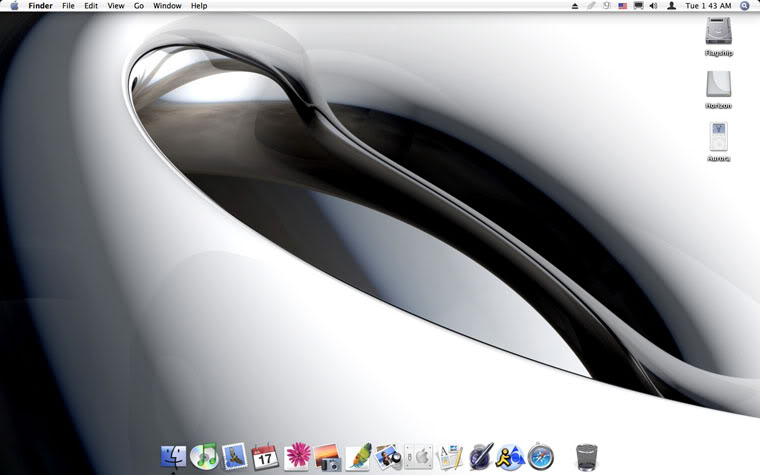Open the Window menu

pyautogui.click(x=167, y=6)
